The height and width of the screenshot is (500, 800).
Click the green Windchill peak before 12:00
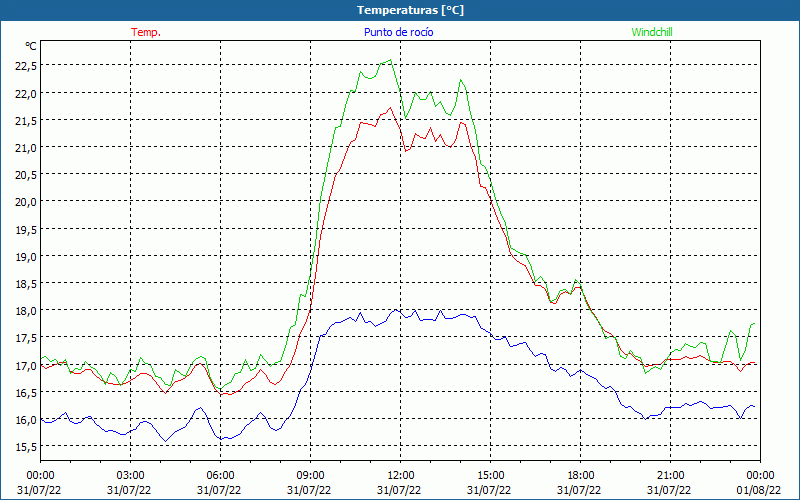pos(390,60)
